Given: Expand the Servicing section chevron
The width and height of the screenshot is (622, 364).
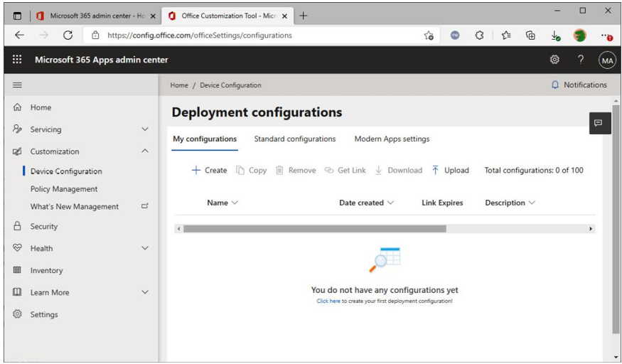Looking at the screenshot, I should (145, 129).
